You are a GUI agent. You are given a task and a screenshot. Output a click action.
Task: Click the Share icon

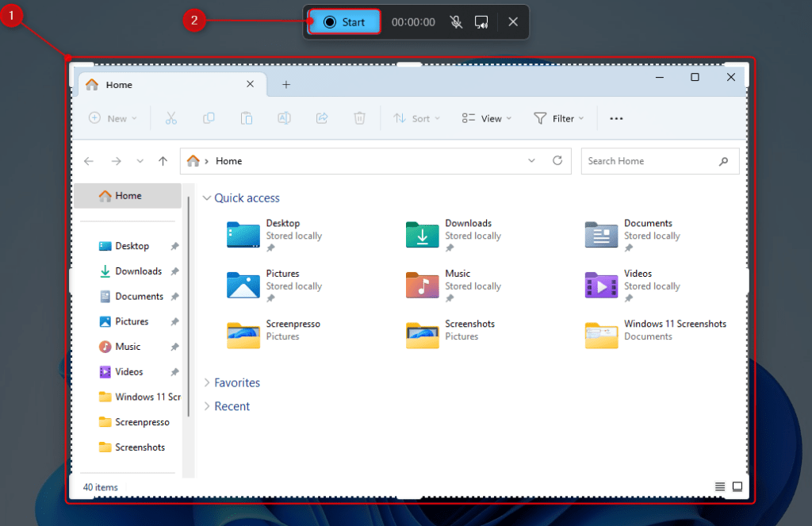pyautogui.click(x=322, y=118)
